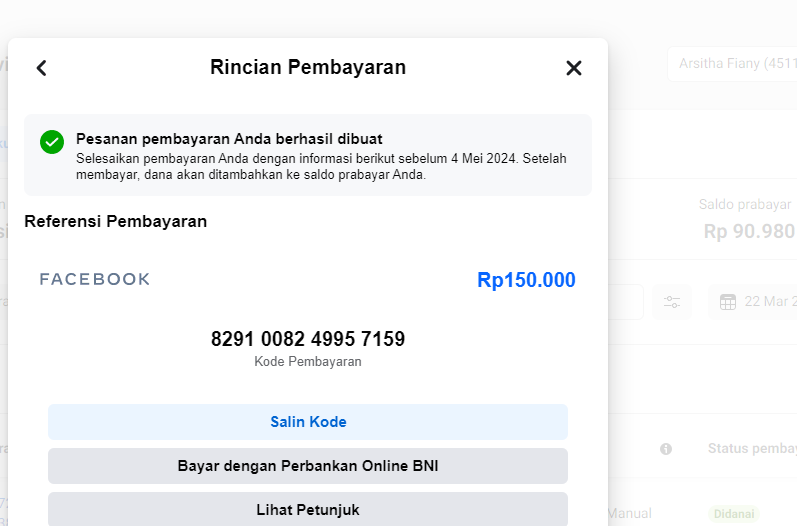
Task: Click the Kode Pembayaran label
Action: pyautogui.click(x=308, y=361)
